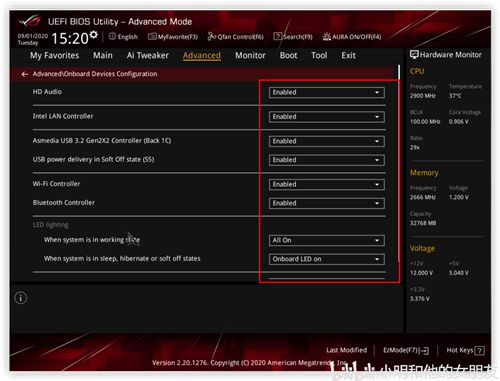Open the Monitor tab
Viewport: 500px width, 381px height.
(x=250, y=55)
